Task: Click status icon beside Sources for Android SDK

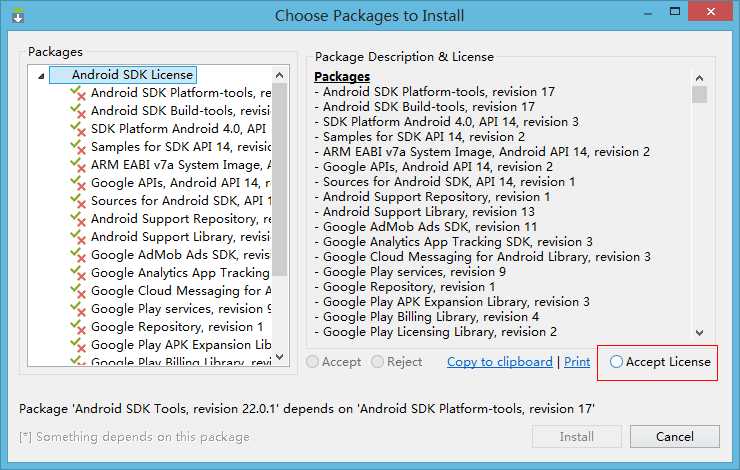Action: [78, 201]
